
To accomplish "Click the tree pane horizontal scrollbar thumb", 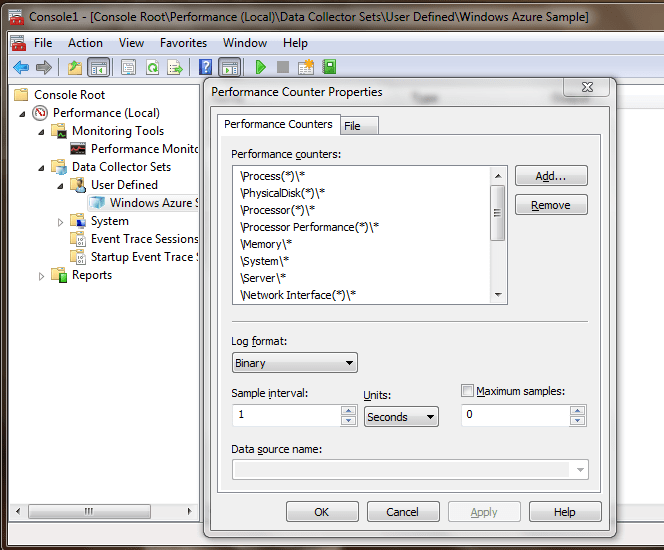I will [89, 511].
